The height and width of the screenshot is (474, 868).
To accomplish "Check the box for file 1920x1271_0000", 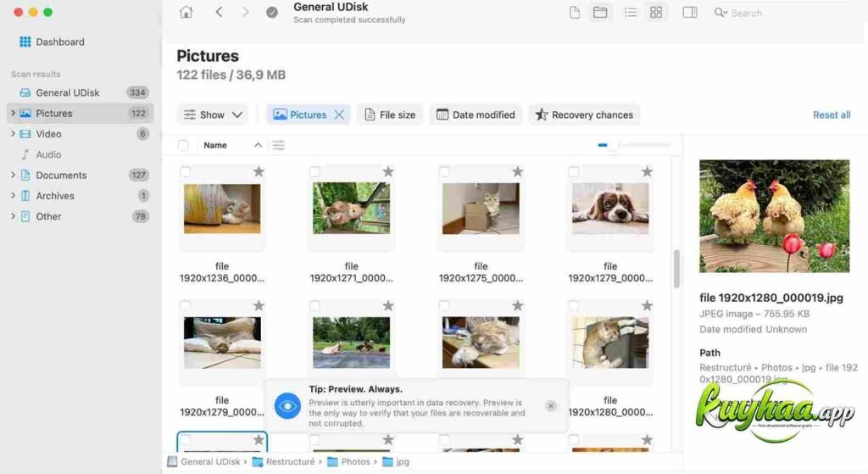I will [x=314, y=171].
